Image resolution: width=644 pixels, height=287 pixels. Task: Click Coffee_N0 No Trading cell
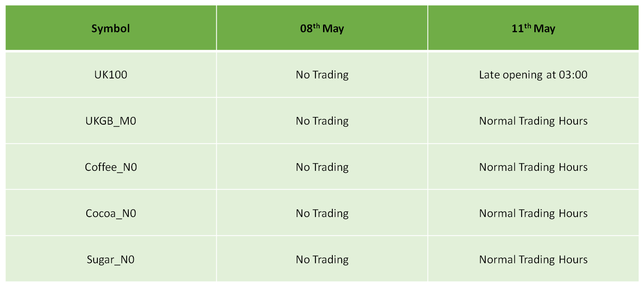pos(322,167)
